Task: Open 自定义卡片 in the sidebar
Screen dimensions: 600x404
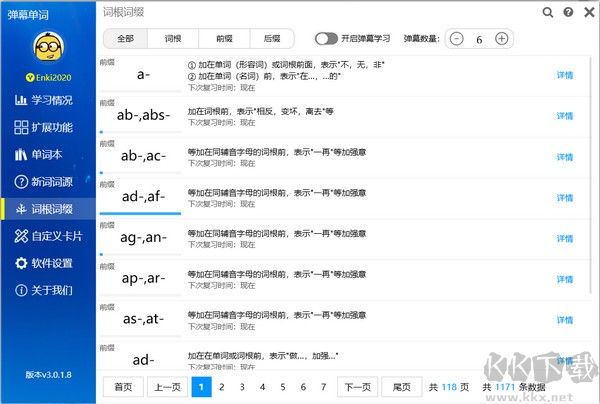Action: (48, 236)
